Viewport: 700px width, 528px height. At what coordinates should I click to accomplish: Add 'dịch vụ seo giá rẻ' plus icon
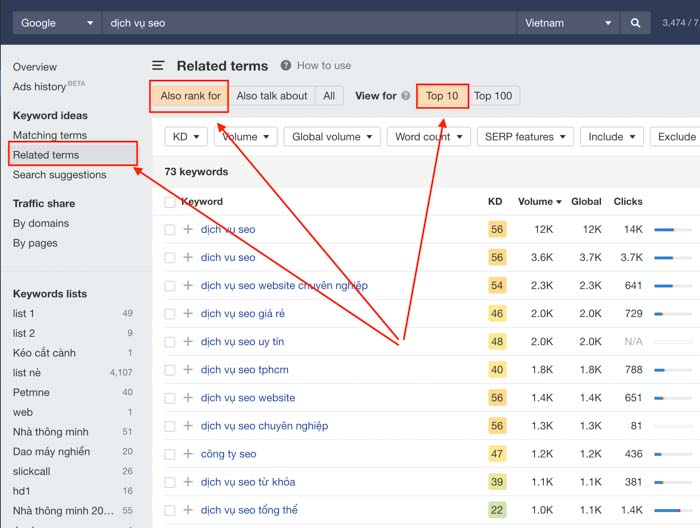[x=188, y=314]
